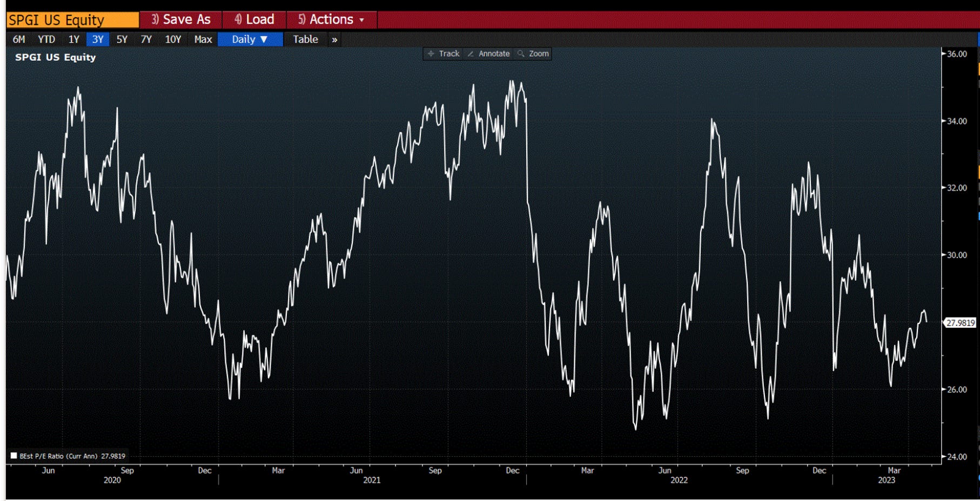Screen dimensions: 980x501
Task: Expand the » chevron for more options
Action: coord(335,39)
